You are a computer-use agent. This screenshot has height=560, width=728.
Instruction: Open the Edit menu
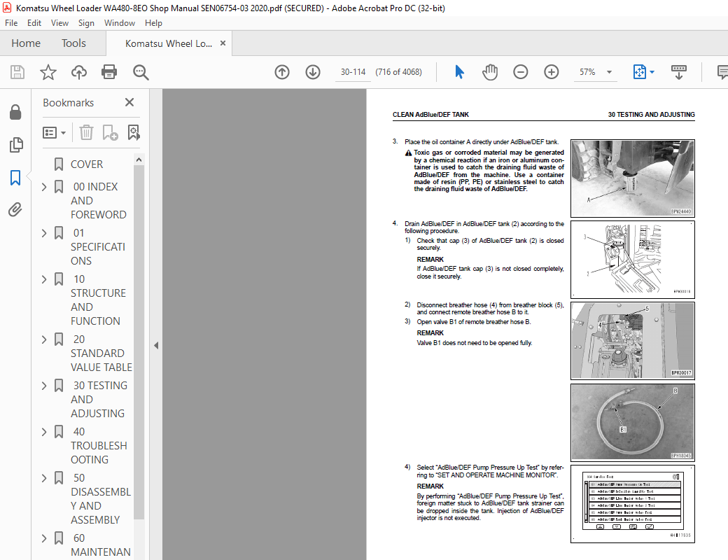tap(34, 23)
